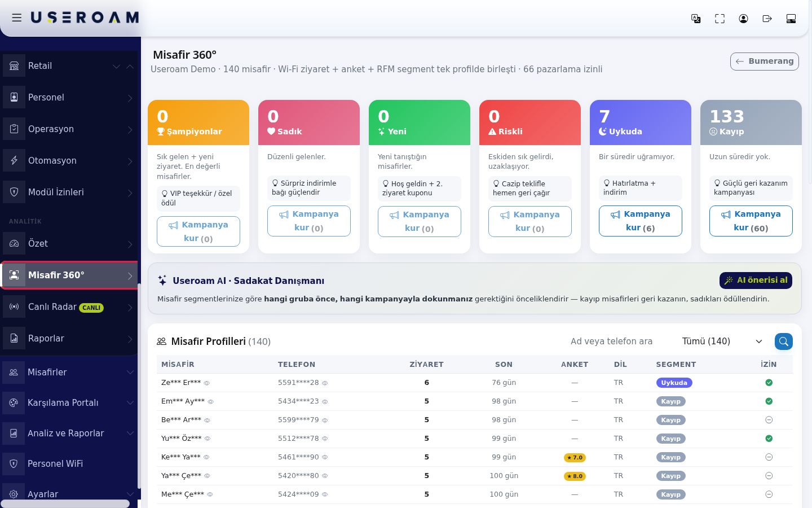Click the blue search magnifier button

click(784, 341)
